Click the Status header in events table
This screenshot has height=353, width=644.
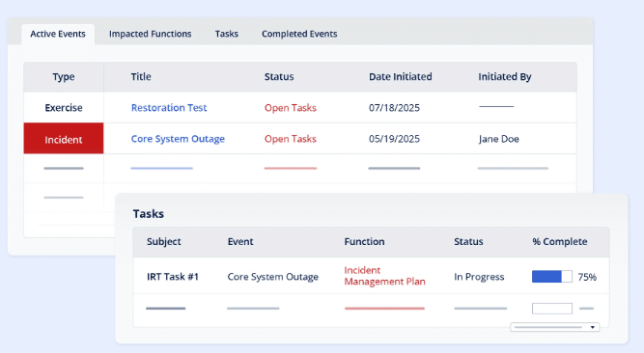[279, 77]
